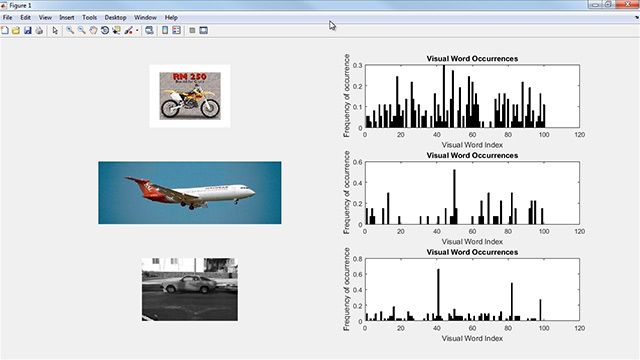Open the View menu
The height and width of the screenshot is (360, 640).
(x=45, y=18)
